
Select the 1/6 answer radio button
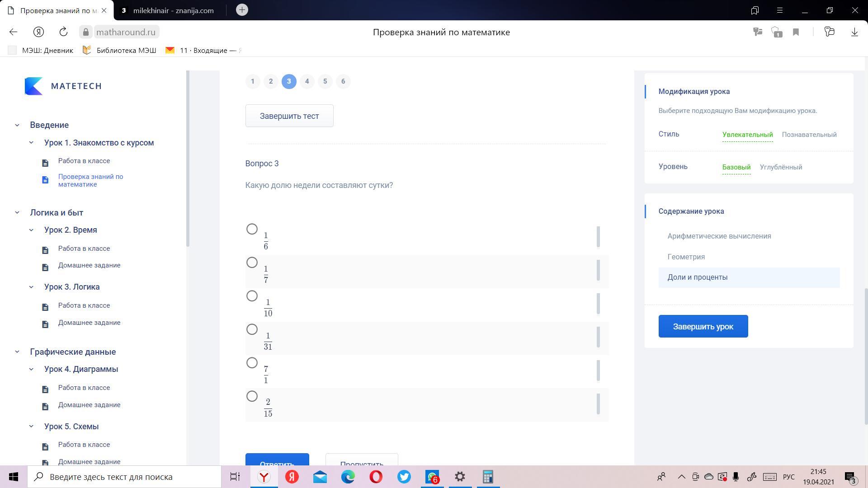tap(252, 230)
